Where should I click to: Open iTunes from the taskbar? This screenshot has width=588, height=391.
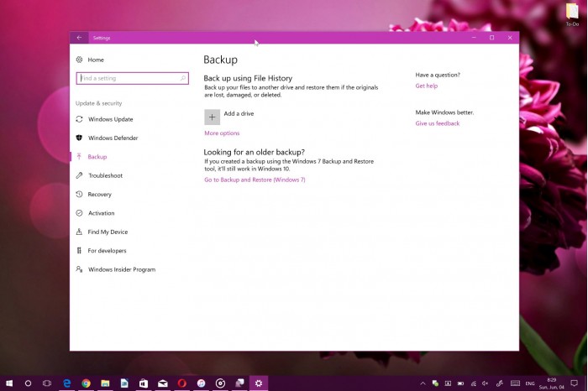coord(201,383)
